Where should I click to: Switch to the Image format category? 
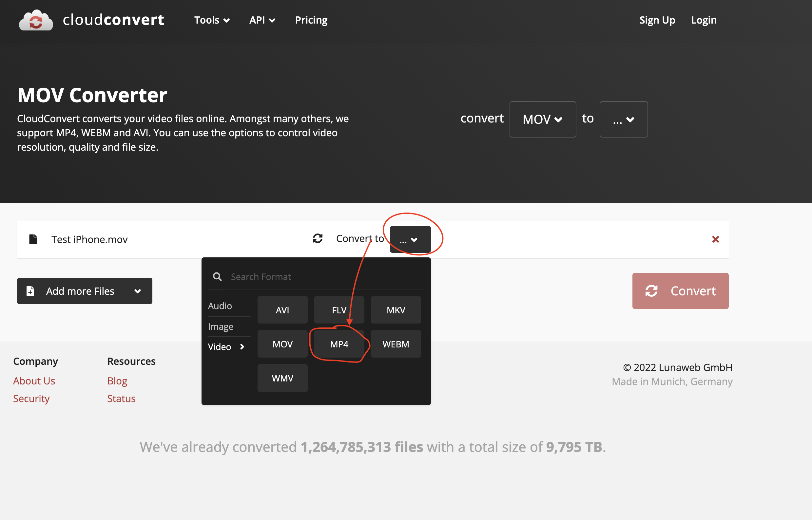coord(221,326)
